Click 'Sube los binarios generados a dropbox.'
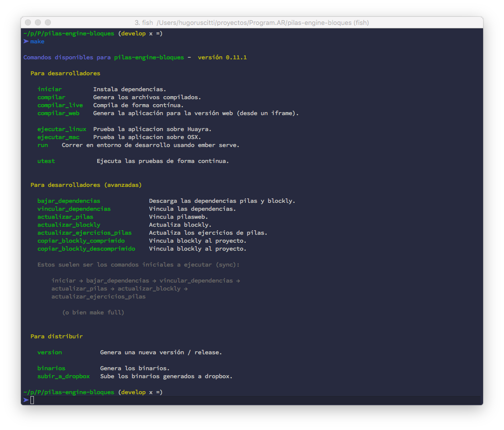504x430 pixels. pyautogui.click(x=166, y=376)
